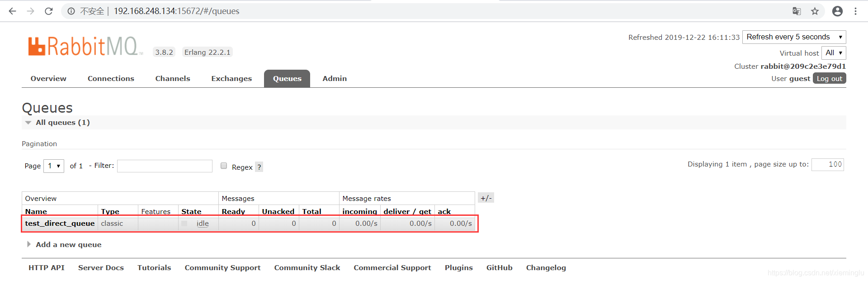Sort by the deliver / get column header
The height and width of the screenshot is (281, 868).
point(407,211)
